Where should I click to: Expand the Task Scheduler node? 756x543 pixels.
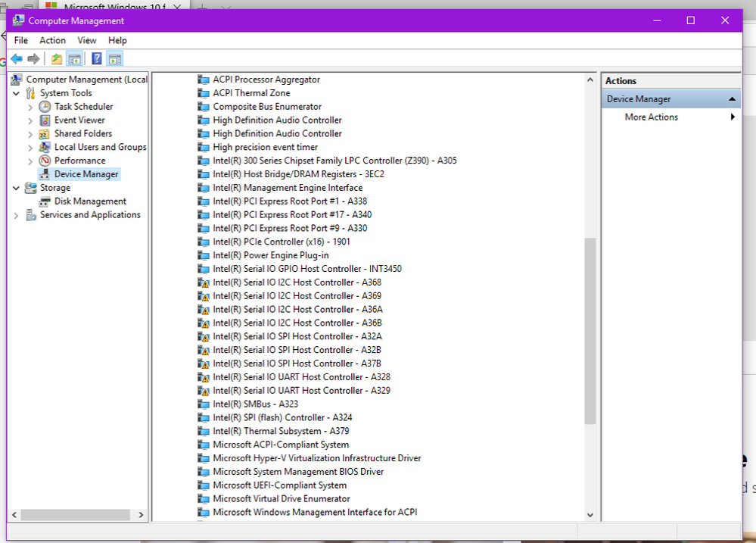tap(30, 107)
